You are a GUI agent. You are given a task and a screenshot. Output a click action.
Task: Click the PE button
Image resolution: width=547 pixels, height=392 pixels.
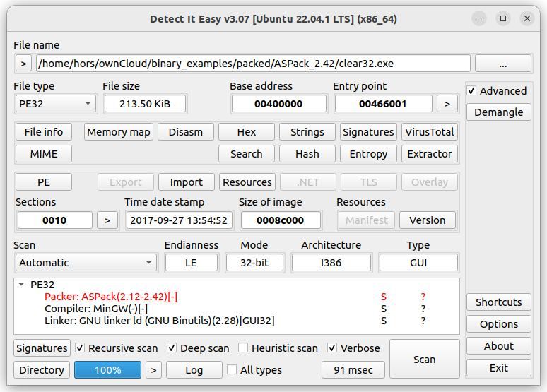coord(44,182)
